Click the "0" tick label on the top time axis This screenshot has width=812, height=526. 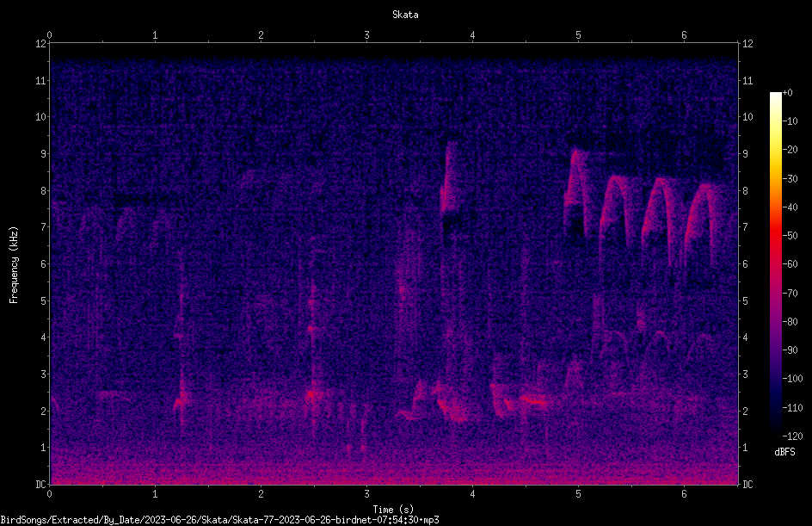49,35
